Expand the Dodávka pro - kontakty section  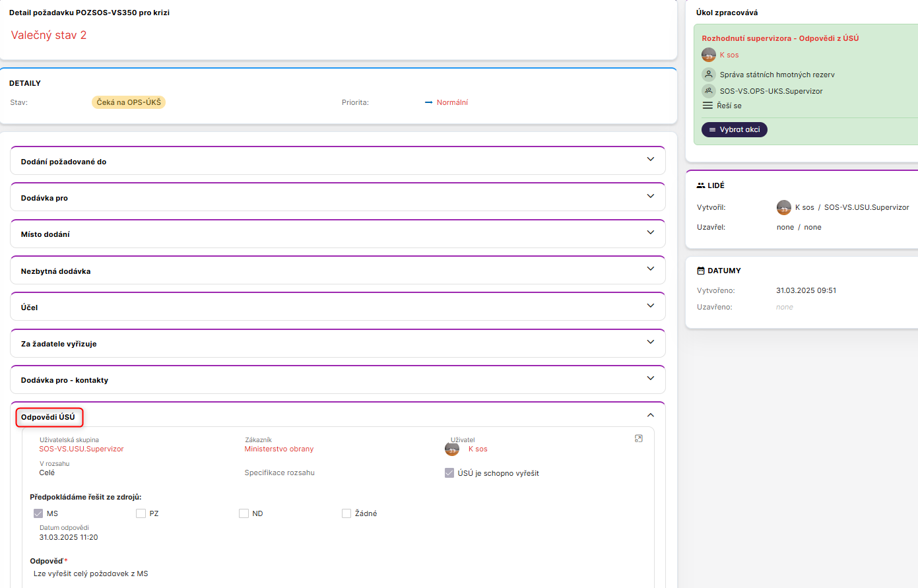[650, 378]
